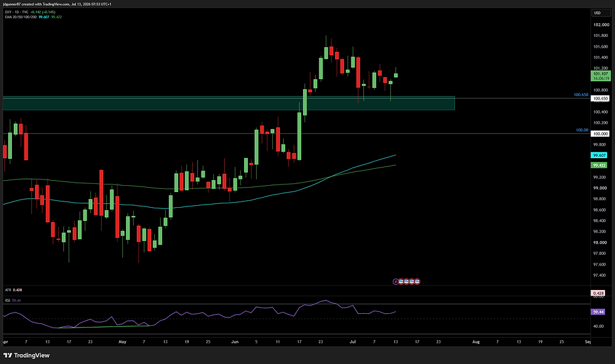Click the 40.00 RSI scale label
The image size is (615, 364).
pyautogui.click(x=598, y=326)
